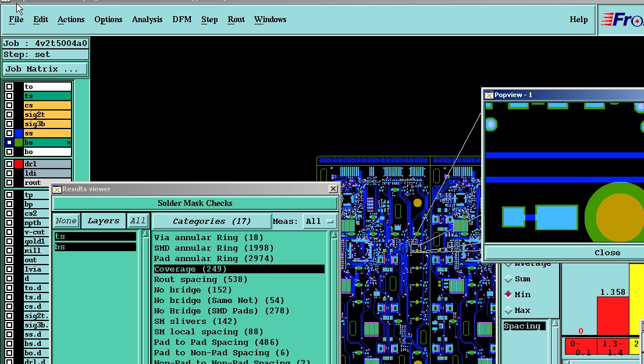The height and width of the screenshot is (364, 644).
Task: Select the Min radio option
Action: pos(508,295)
